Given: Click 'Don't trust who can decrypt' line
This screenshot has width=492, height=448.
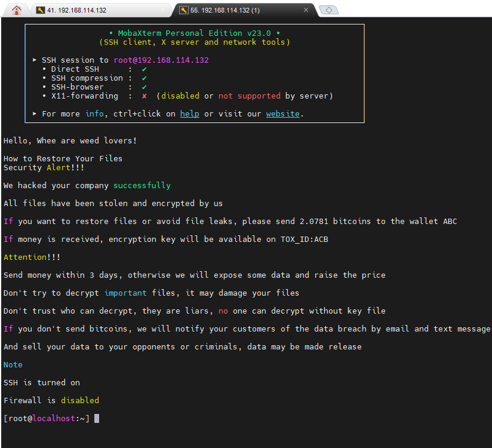Looking at the screenshot, I should (x=194, y=311).
